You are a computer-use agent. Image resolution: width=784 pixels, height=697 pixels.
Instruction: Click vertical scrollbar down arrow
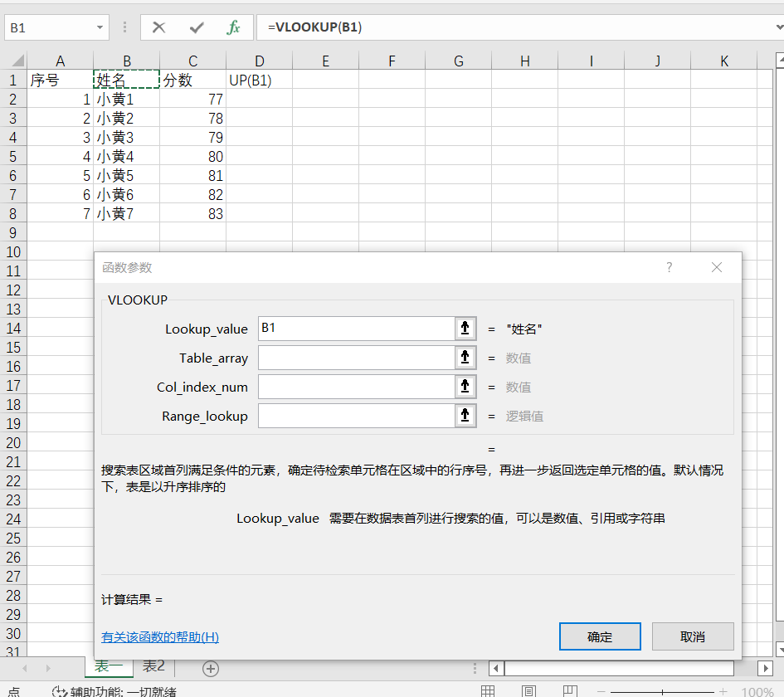(780, 650)
